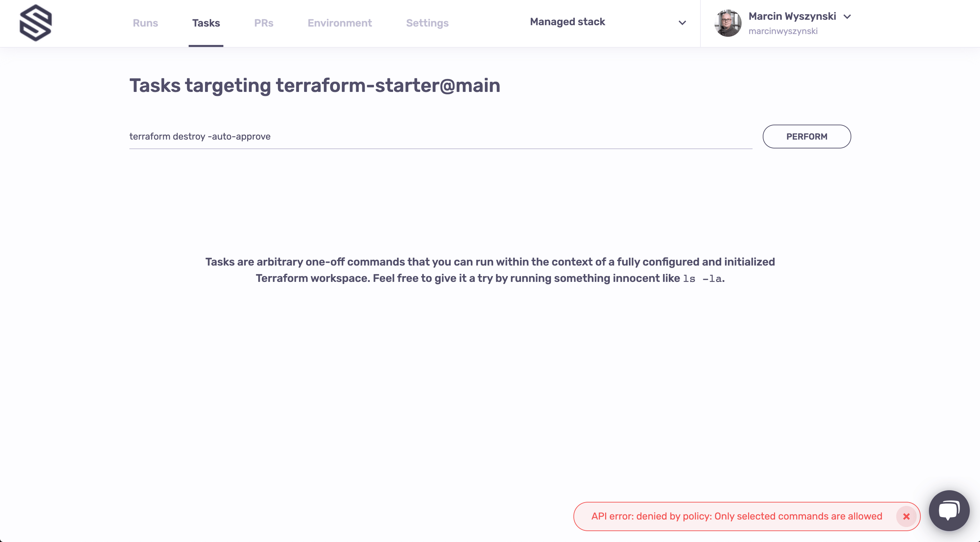Switch to the Runs tab

[x=145, y=23]
